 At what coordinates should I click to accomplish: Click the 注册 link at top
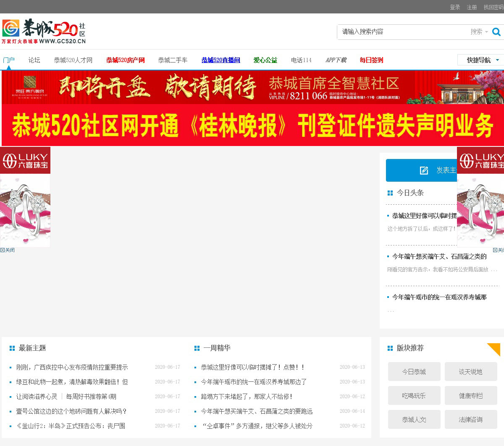472,7
